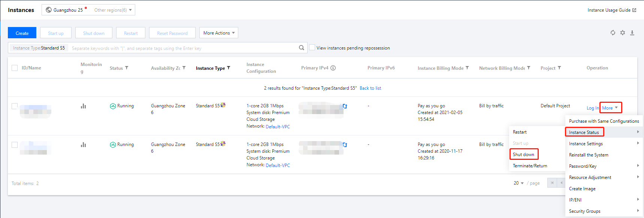Click the blue Create button

coord(22,33)
